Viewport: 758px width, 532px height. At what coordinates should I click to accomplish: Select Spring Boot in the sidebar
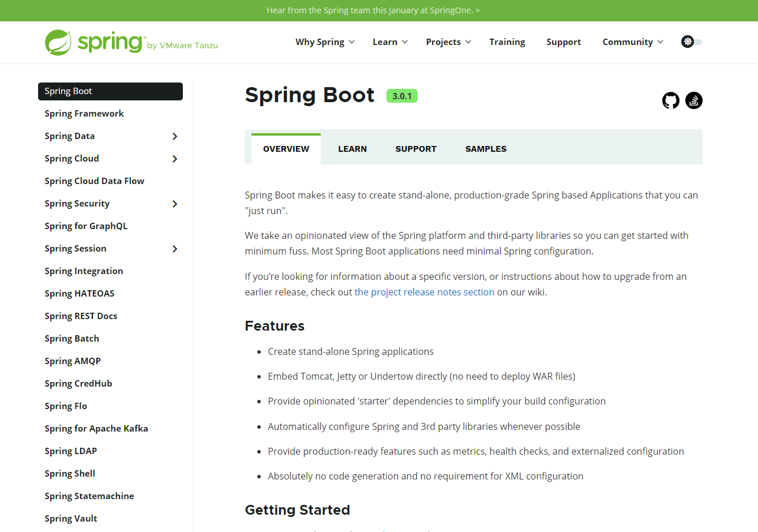tap(110, 91)
